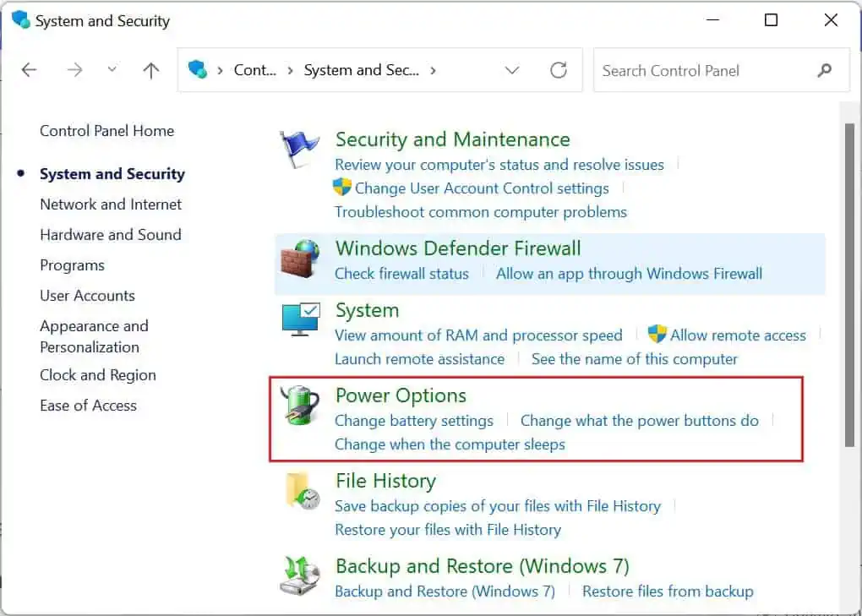Open Ease of Access category
This screenshot has height=616, width=862.
[88, 406]
